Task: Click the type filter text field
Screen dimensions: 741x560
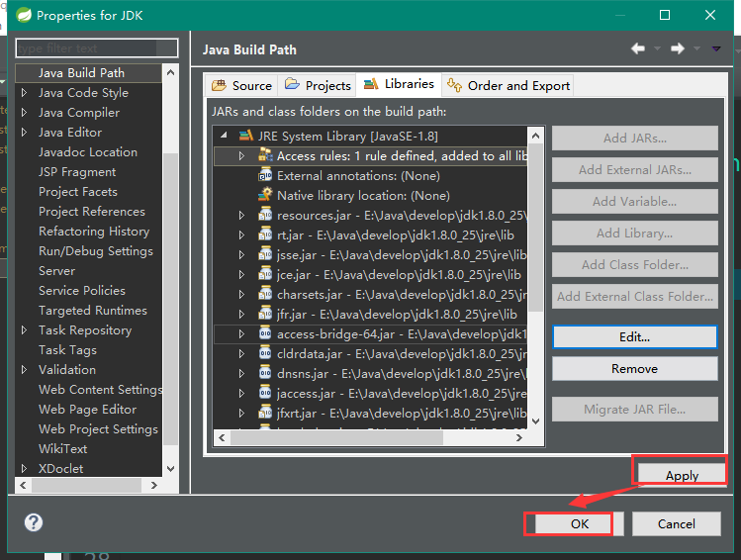Action: pyautogui.click(x=96, y=48)
